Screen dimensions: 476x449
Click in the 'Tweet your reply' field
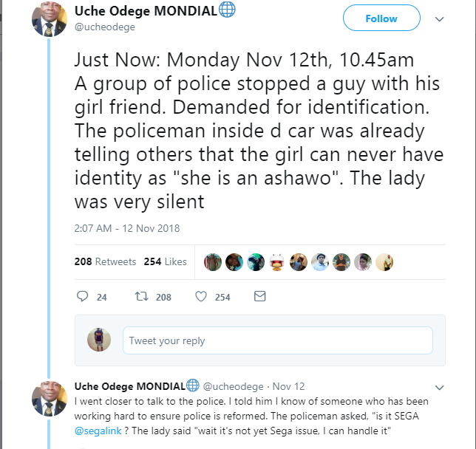click(277, 340)
